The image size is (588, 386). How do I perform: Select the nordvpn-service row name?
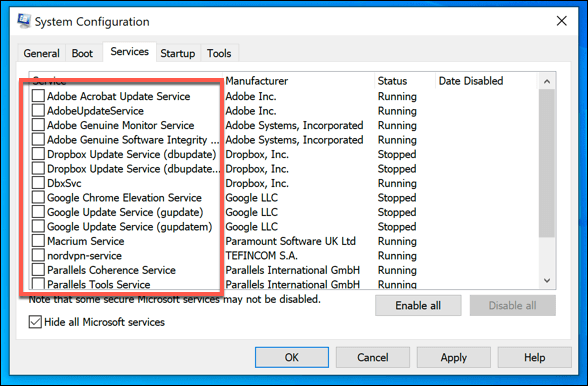pos(84,255)
